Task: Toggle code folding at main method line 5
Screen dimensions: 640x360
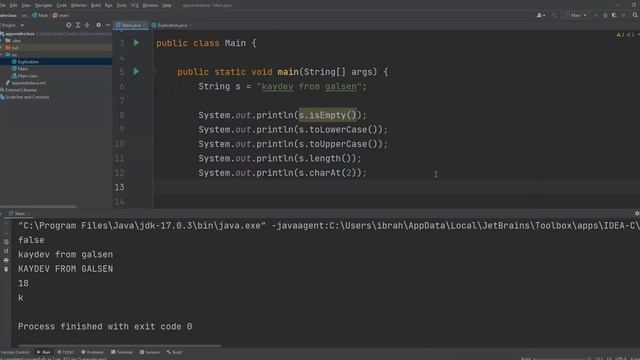Action: coord(154,72)
